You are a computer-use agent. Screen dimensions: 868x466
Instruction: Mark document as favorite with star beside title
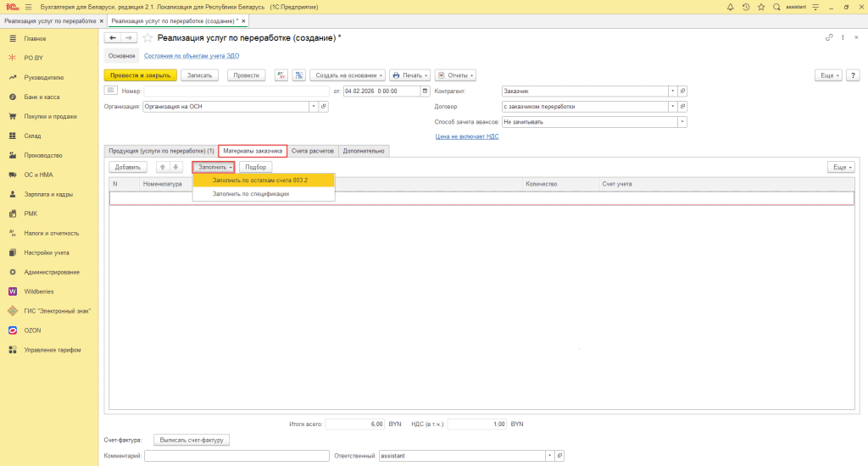(147, 38)
